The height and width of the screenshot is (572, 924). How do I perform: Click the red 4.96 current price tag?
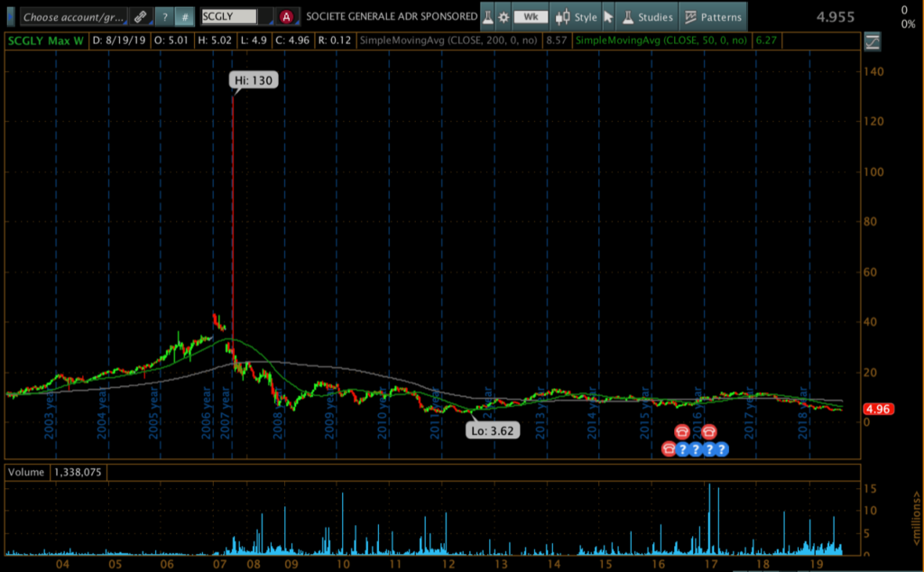pos(878,409)
